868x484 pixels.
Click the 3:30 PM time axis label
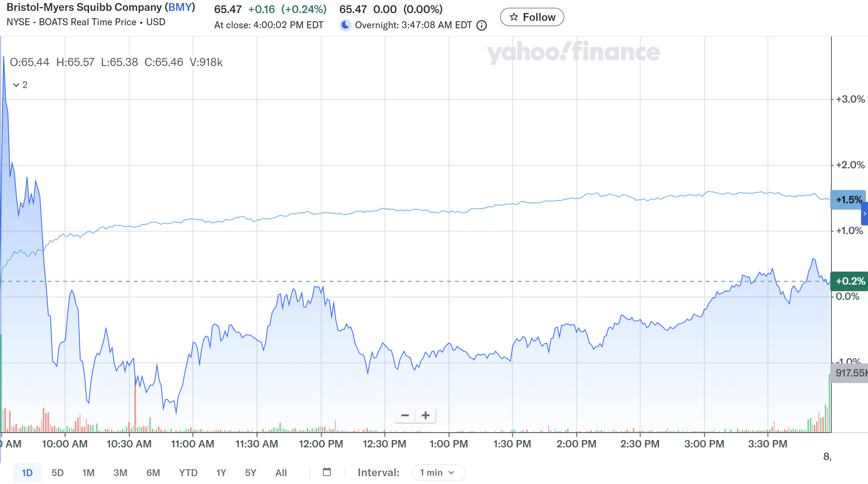(x=768, y=444)
